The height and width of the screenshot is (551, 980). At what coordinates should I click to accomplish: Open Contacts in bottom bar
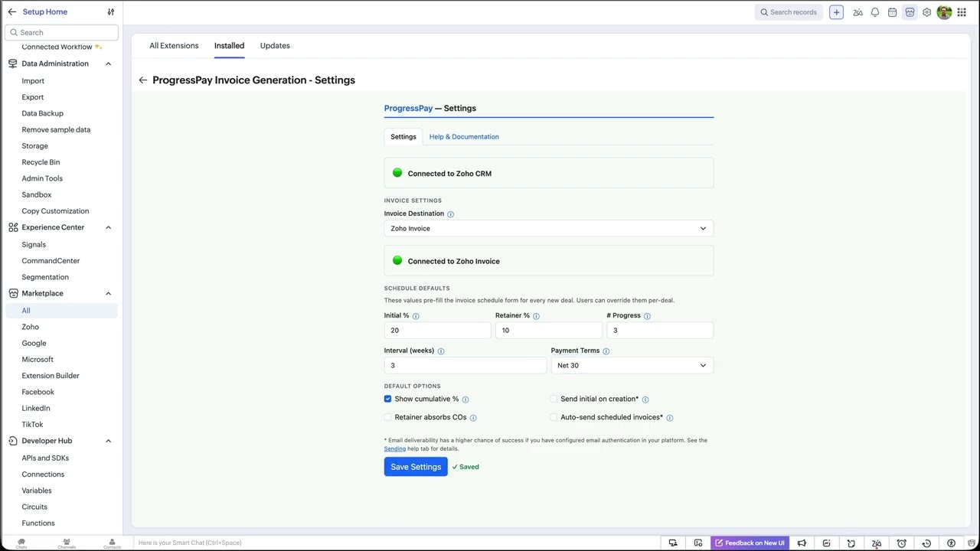pos(112,543)
